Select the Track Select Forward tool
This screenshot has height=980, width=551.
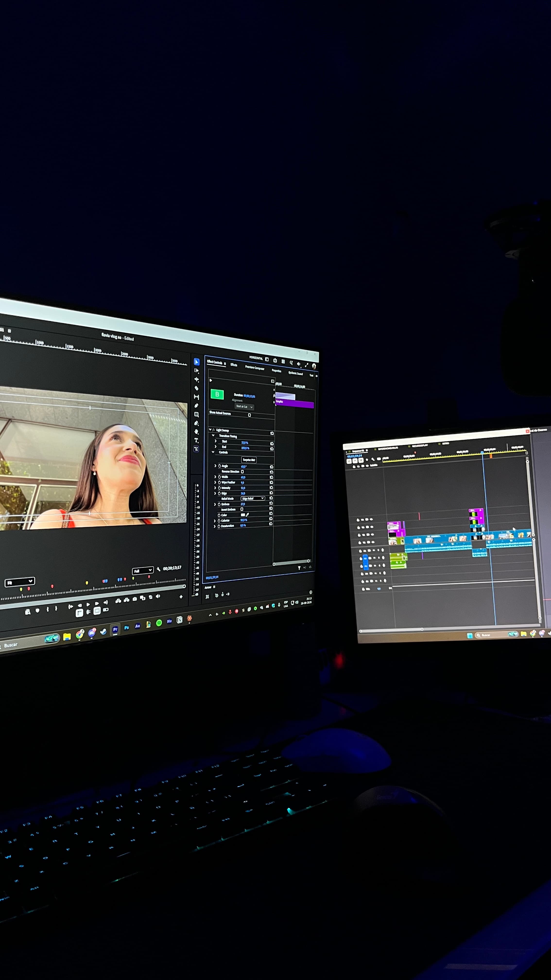click(197, 371)
